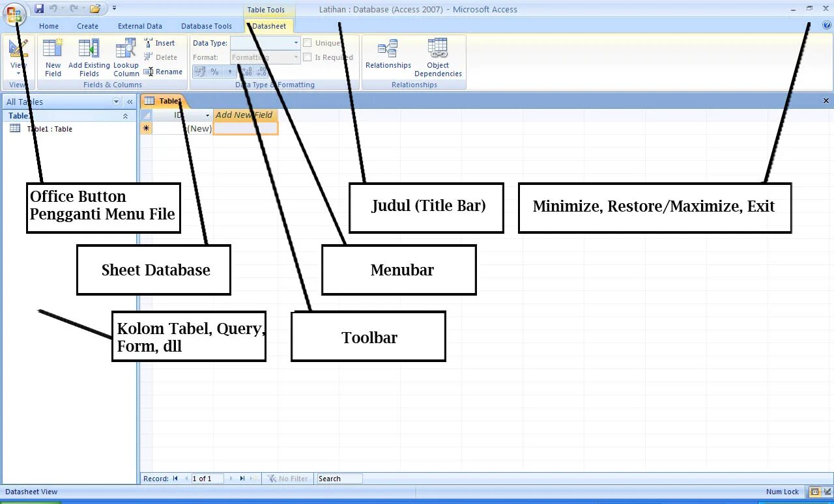The width and height of the screenshot is (834, 504).
Task: Open Access Help question mark icon
Action: point(826,25)
